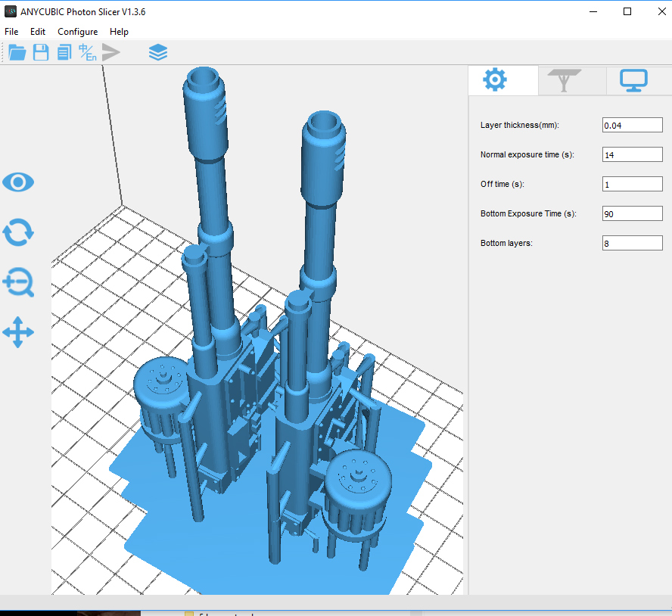Open the monitor Machine tab
Image resolution: width=672 pixels, height=616 pixels.
pos(633,80)
